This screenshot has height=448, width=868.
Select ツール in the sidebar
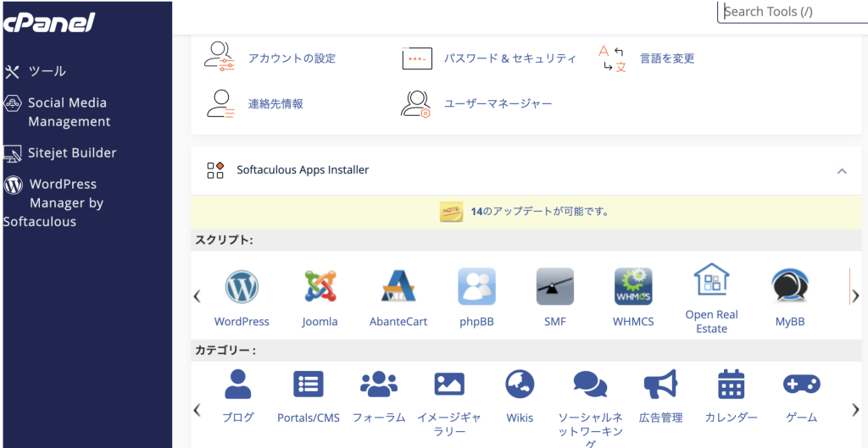(x=47, y=71)
